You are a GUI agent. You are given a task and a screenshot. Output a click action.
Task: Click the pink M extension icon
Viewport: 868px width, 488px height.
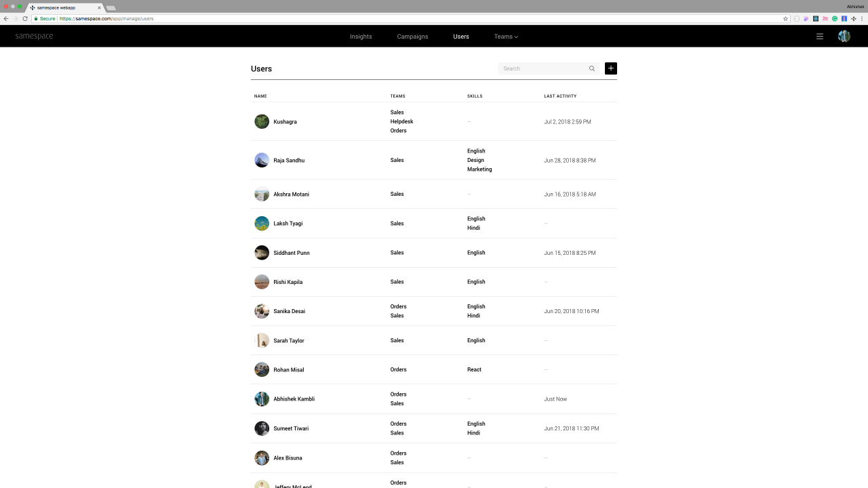(x=825, y=19)
